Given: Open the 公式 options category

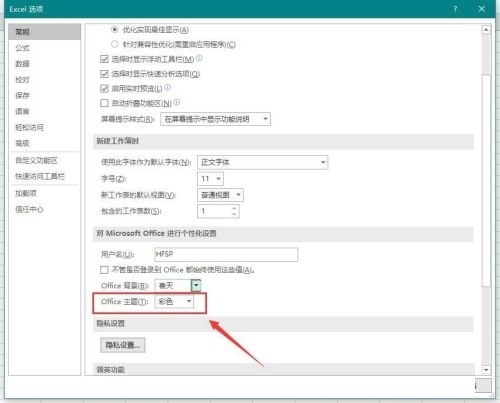Looking at the screenshot, I should [22, 48].
